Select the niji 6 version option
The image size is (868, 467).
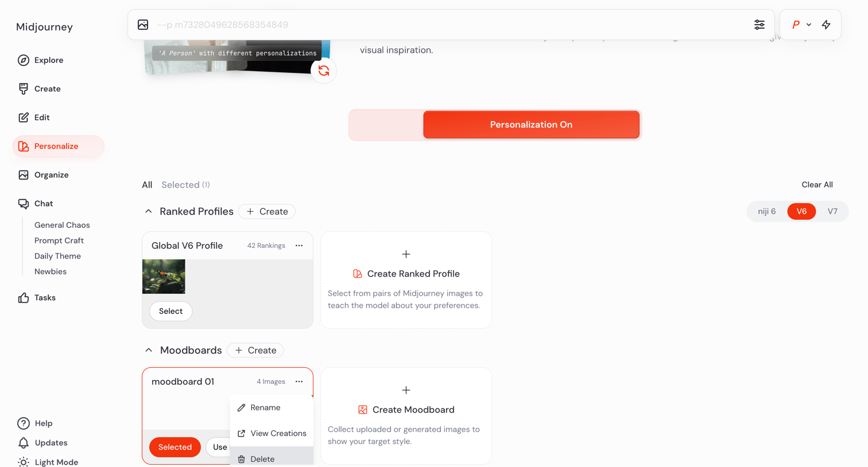[x=766, y=212]
